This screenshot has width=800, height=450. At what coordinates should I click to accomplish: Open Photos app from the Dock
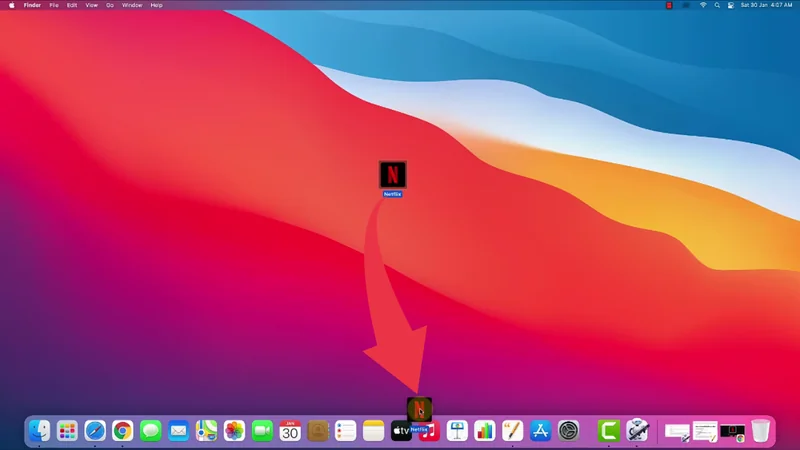(234, 431)
